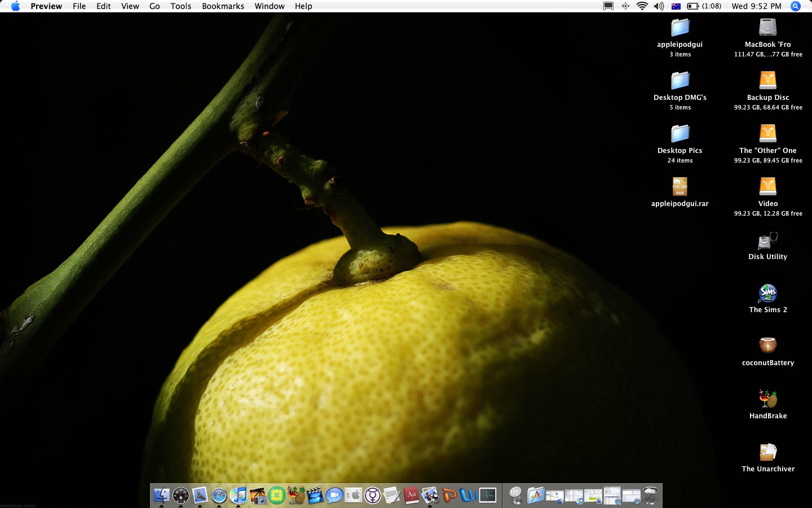Open volume control in menu bar

(659, 6)
